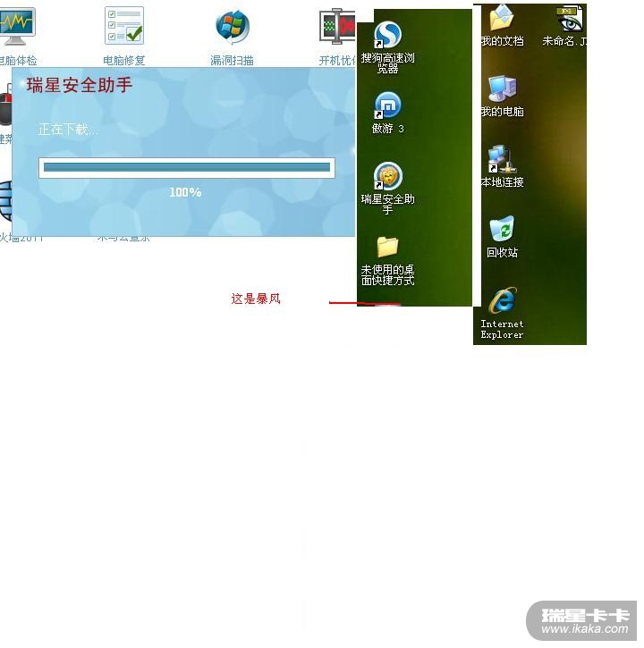Click the 正在下载 status text
This screenshot has height=648, width=644.
point(68,130)
